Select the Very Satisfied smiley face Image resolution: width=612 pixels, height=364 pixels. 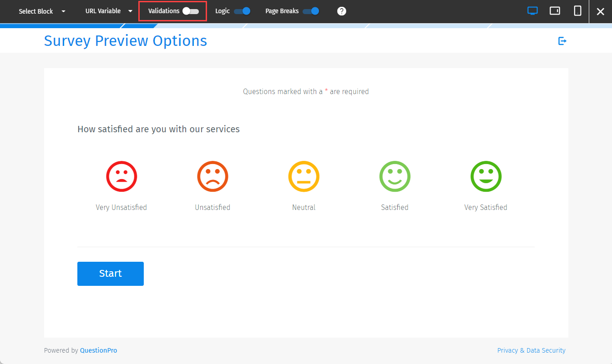pyautogui.click(x=486, y=176)
